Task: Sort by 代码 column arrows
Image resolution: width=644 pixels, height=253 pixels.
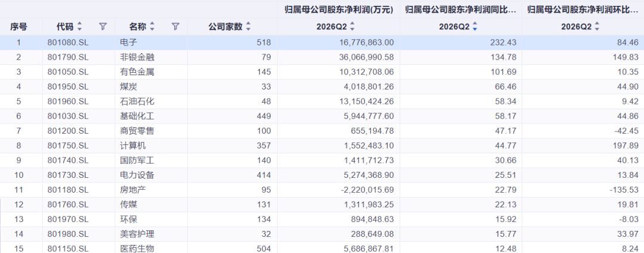Action: pos(80,27)
